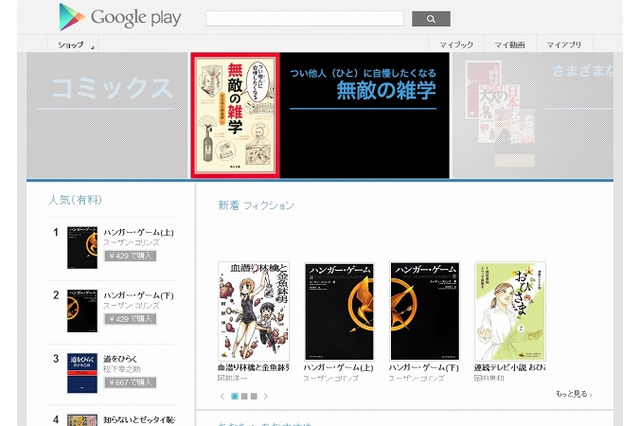Click the ハンガー・ゲーム(下) cover in new fiction
This screenshot has height=426, width=640.
tap(424, 311)
